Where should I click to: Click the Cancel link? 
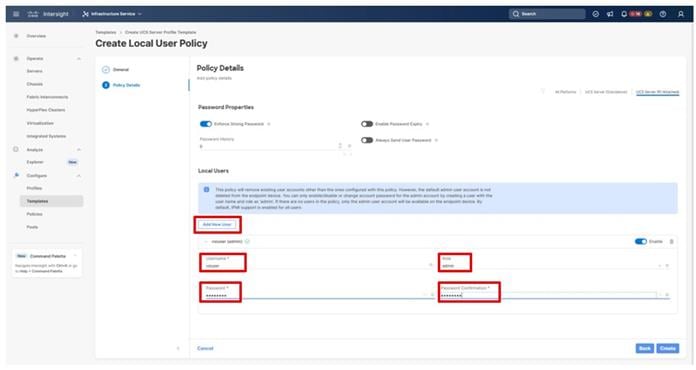tap(205, 349)
